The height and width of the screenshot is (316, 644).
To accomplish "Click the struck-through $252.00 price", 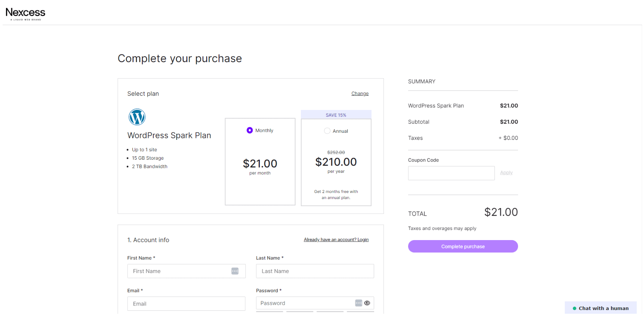I will pos(336,153).
